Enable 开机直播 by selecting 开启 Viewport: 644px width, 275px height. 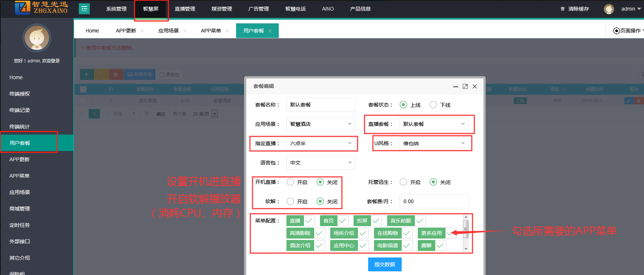coord(290,182)
